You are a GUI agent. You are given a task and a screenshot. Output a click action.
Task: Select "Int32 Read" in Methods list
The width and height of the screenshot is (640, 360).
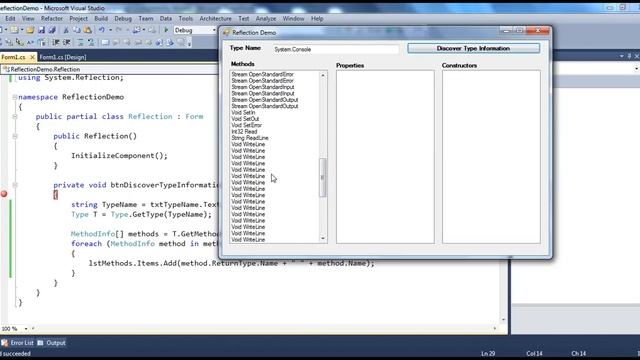(x=244, y=132)
